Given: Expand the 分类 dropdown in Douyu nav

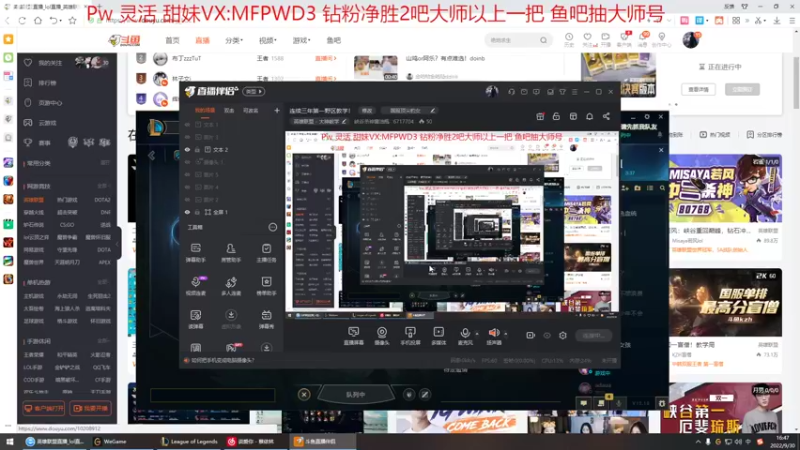Looking at the screenshot, I should point(234,40).
